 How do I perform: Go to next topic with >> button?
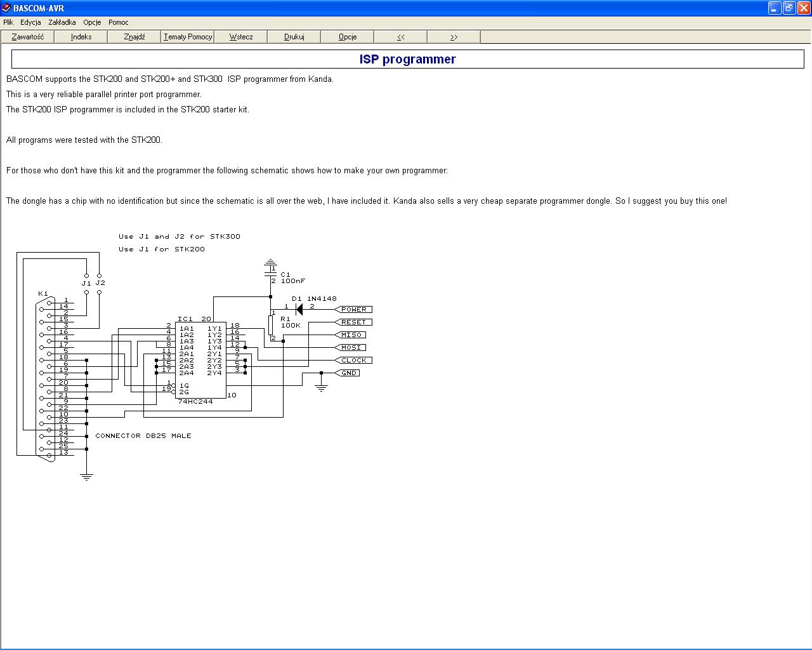pyautogui.click(x=454, y=37)
